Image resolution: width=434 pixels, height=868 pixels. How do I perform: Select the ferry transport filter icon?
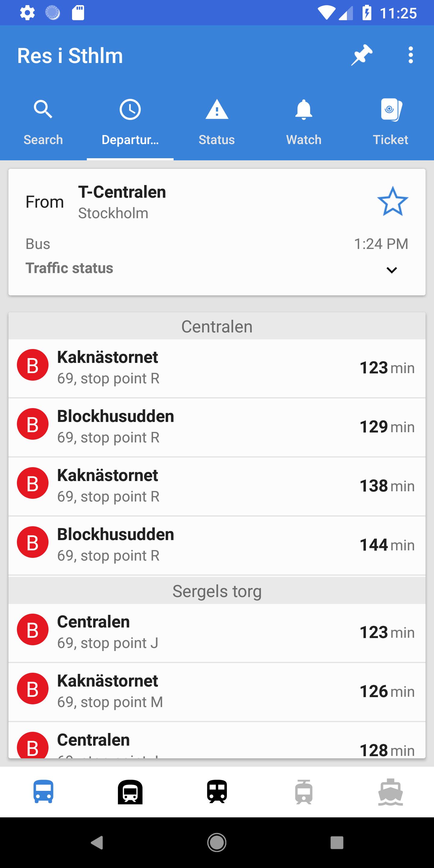390,792
